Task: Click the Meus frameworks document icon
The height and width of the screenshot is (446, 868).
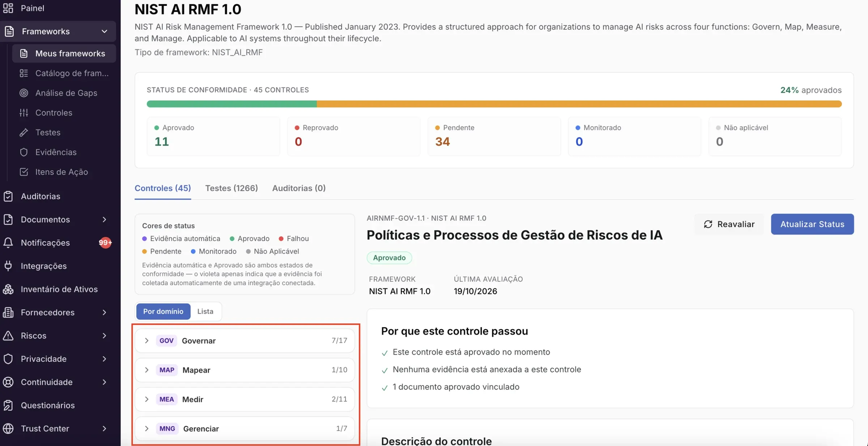Action: [24, 54]
